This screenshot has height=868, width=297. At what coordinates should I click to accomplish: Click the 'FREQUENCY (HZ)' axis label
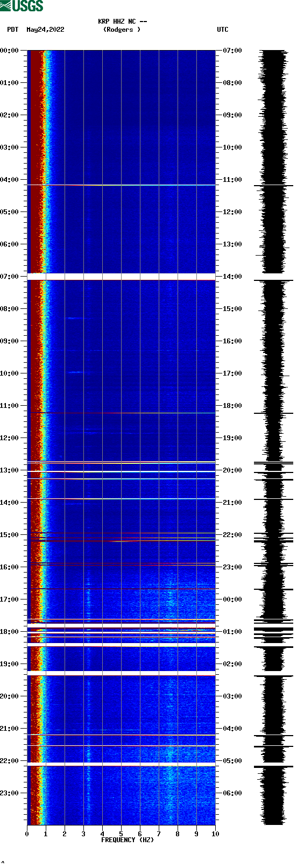coord(128,840)
